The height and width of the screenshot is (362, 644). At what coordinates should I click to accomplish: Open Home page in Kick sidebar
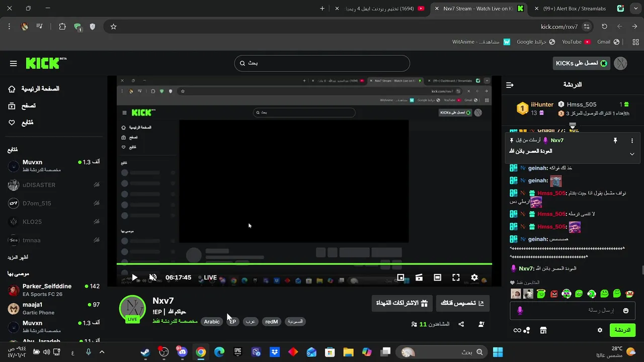(33, 89)
